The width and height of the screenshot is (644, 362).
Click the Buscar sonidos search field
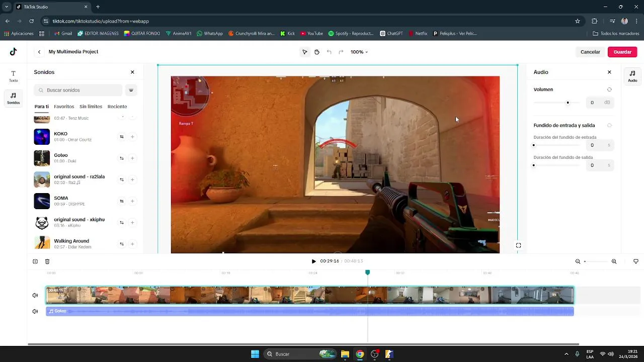(x=78, y=90)
